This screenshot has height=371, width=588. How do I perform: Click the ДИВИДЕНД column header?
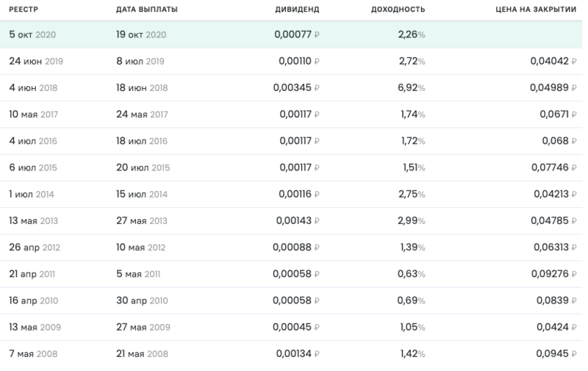[x=297, y=10]
